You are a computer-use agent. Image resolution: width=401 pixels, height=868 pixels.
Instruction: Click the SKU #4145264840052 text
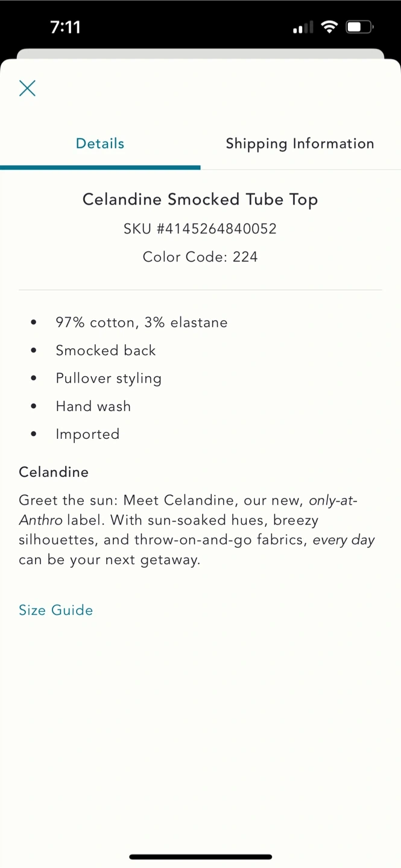200,228
